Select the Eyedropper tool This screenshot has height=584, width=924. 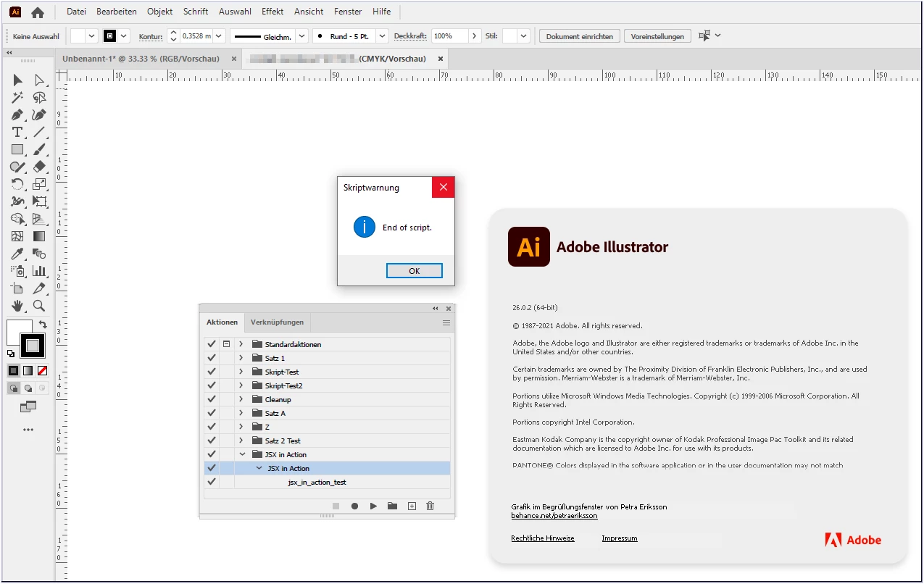17,254
